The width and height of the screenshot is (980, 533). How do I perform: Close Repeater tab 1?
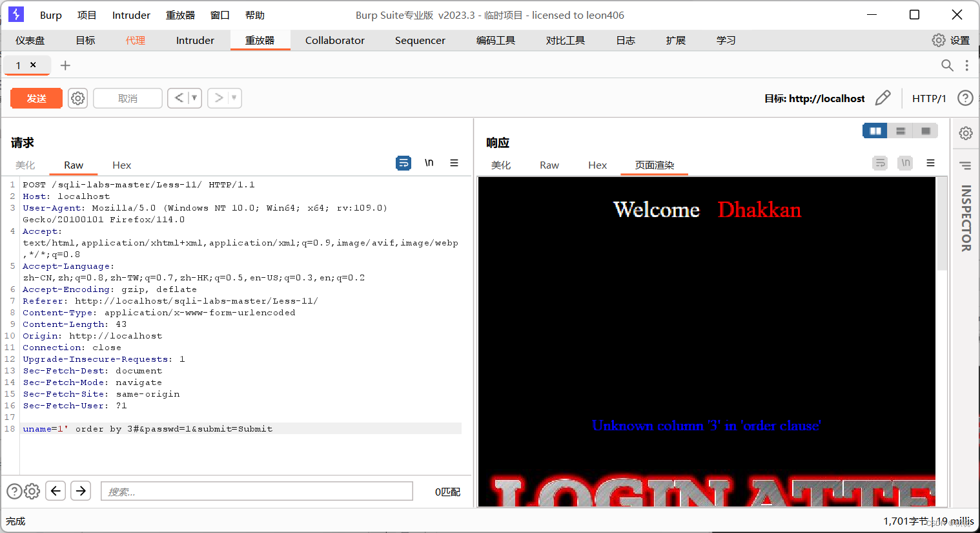click(33, 65)
